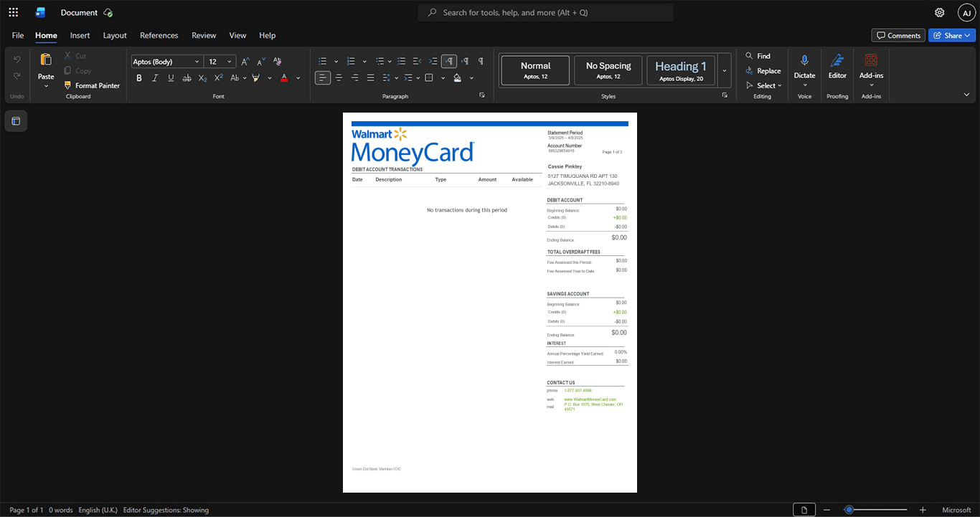The height and width of the screenshot is (517, 980).
Task: Align paragraph to the right
Action: tap(354, 77)
